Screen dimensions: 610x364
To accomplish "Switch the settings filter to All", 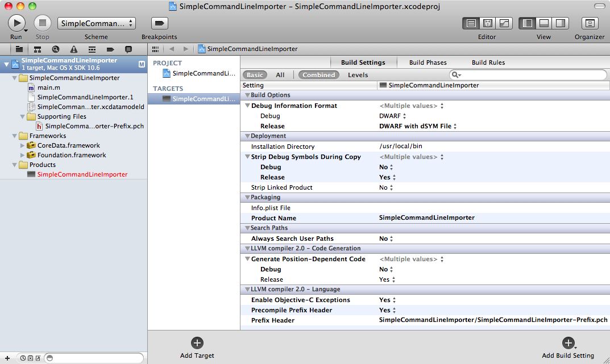I will point(280,75).
